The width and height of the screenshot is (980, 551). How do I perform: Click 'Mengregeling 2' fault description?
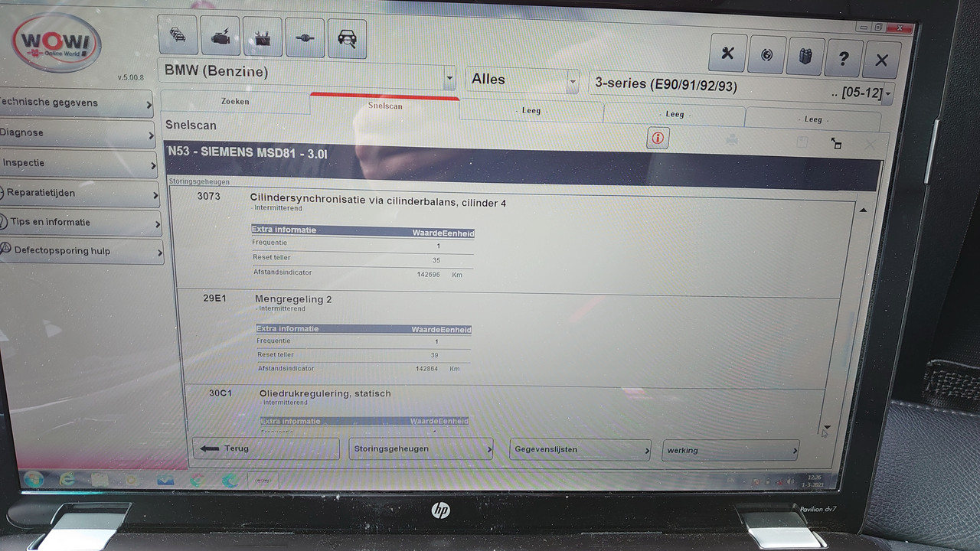pyautogui.click(x=293, y=298)
